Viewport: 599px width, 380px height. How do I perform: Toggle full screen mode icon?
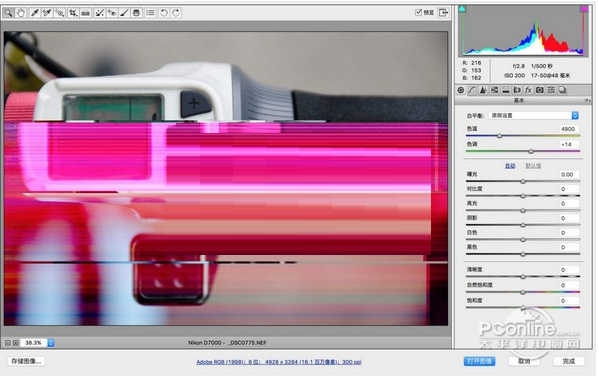coord(444,13)
